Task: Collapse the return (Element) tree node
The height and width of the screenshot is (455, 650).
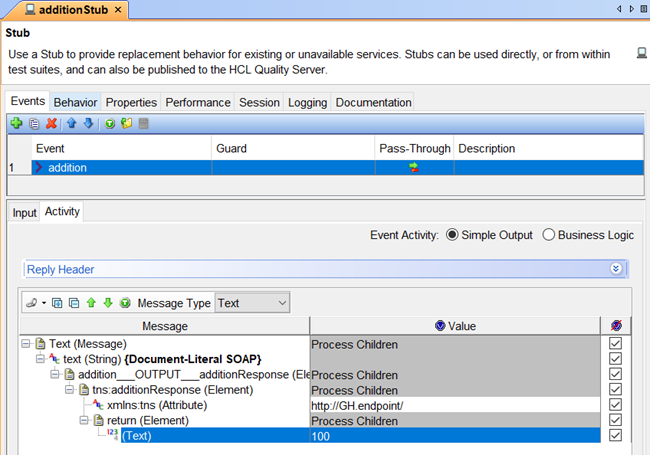Action: [85, 420]
